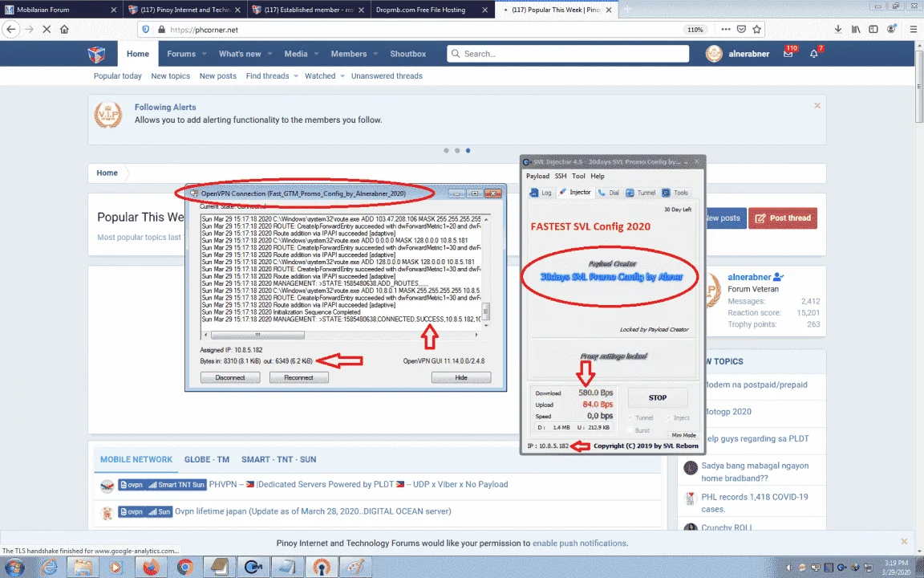The width and height of the screenshot is (924, 578).
Task: Open the tracking protection shield icon
Action: click(145, 30)
